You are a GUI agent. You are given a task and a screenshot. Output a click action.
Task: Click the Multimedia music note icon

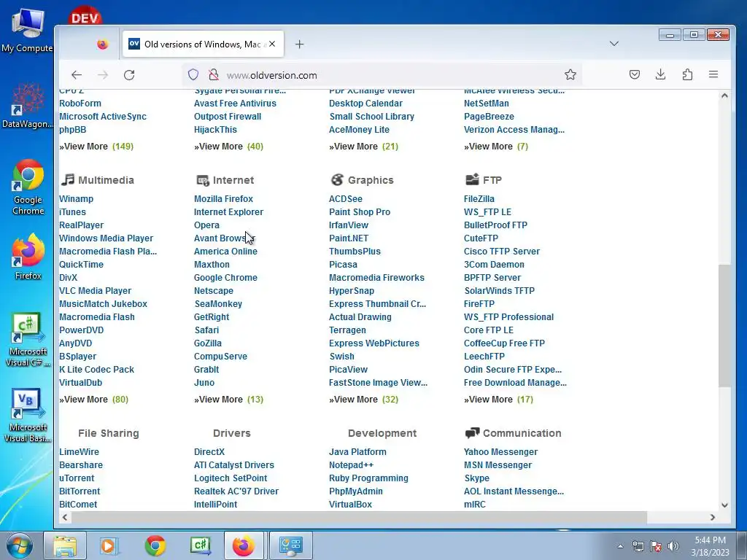(x=68, y=179)
